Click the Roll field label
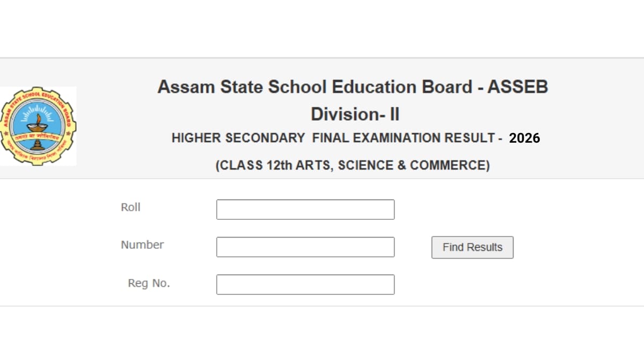The height and width of the screenshot is (362, 644). (x=130, y=208)
